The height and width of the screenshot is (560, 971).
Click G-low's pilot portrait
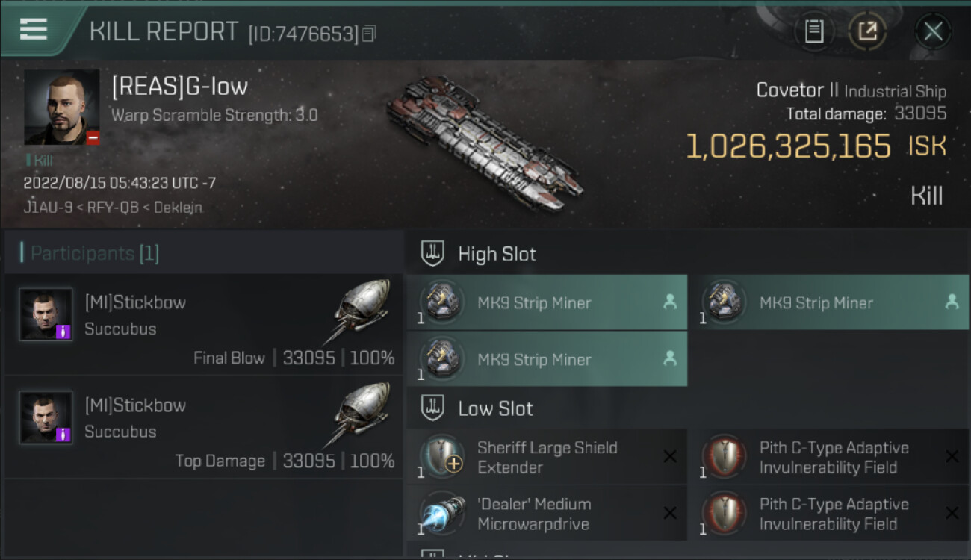click(x=61, y=108)
